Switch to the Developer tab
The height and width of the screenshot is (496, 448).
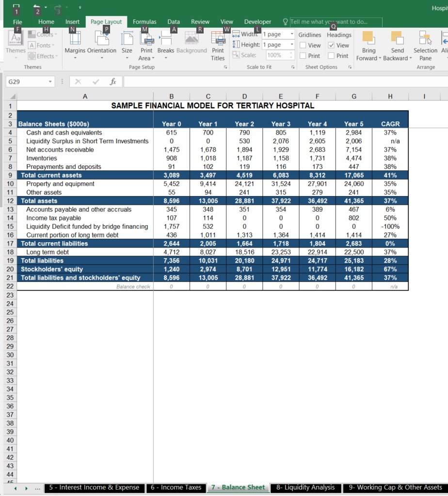(257, 21)
